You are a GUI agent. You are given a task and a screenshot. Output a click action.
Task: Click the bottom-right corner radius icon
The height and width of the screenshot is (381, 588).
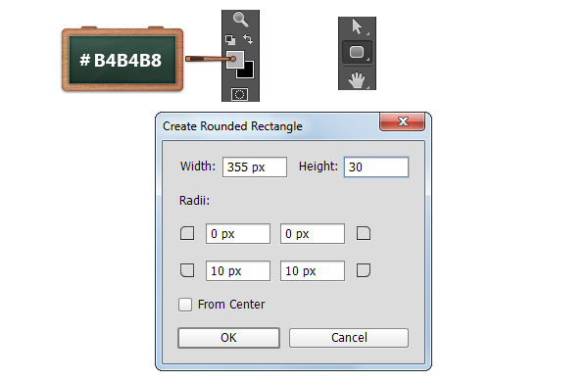[x=364, y=270]
